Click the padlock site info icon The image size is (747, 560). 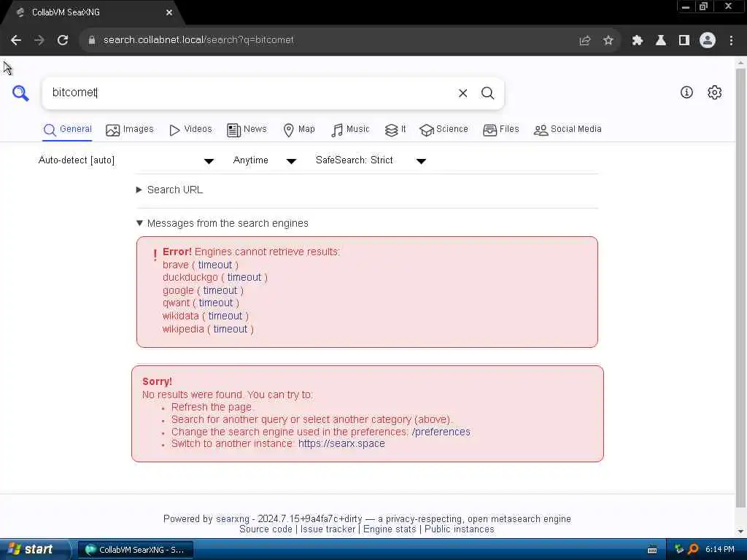(x=92, y=40)
